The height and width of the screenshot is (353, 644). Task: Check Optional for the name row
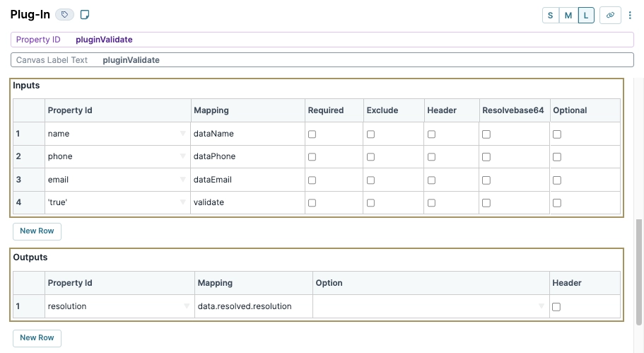click(x=557, y=134)
